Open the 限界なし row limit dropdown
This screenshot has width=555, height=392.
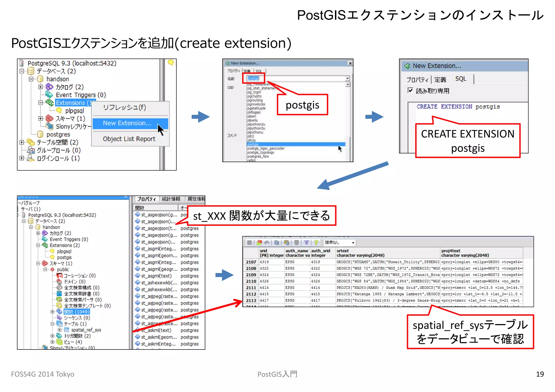tap(353, 243)
